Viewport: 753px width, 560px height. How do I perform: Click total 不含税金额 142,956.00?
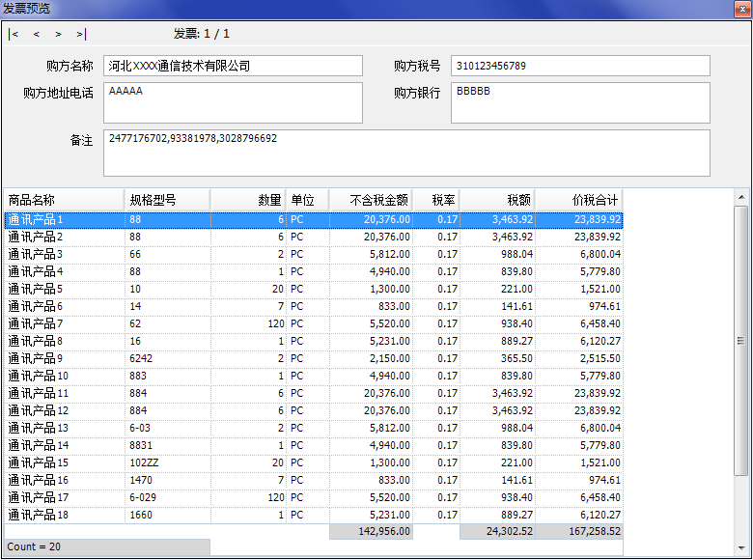click(372, 532)
